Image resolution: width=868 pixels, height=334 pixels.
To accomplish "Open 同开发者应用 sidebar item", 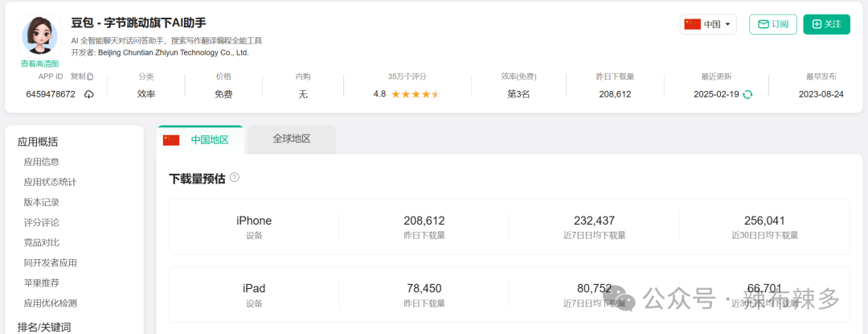I will (50, 262).
